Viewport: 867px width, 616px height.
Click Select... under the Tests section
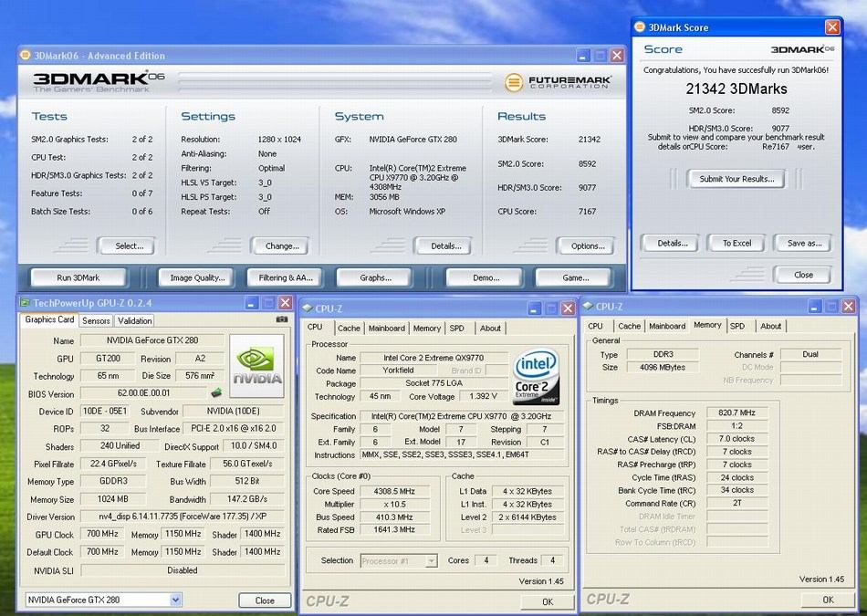pyautogui.click(x=127, y=246)
